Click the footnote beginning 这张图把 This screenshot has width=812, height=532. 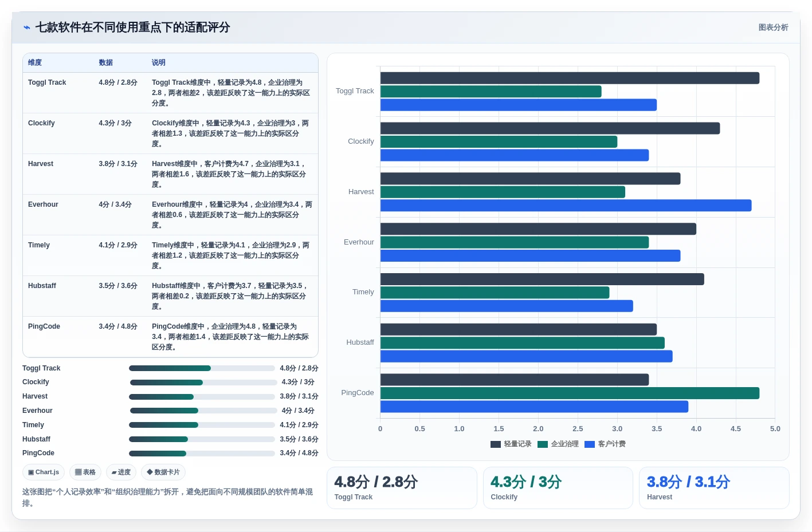click(x=167, y=498)
